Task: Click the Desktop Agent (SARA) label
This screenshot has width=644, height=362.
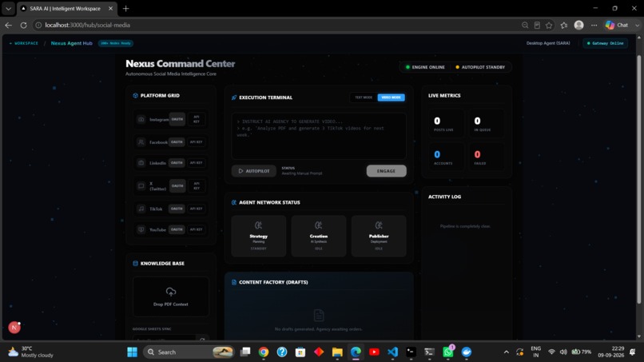Action: (x=548, y=43)
